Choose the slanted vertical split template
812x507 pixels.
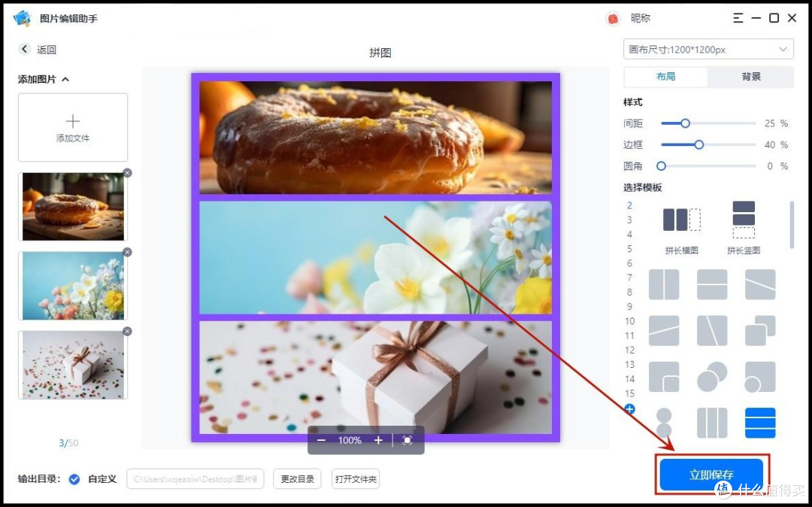click(712, 330)
